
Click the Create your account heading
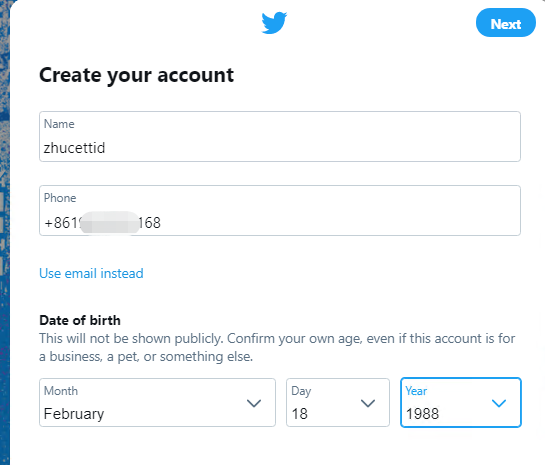pos(136,75)
